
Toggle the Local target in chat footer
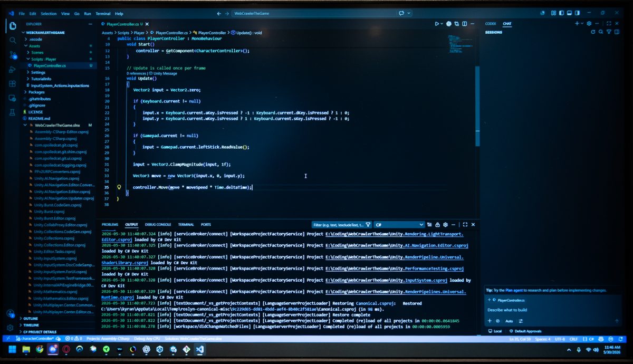point(495,331)
